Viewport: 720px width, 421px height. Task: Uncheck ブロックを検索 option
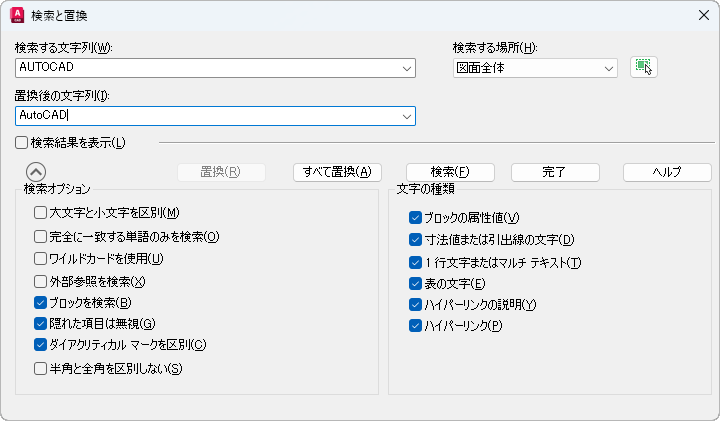click(x=41, y=302)
